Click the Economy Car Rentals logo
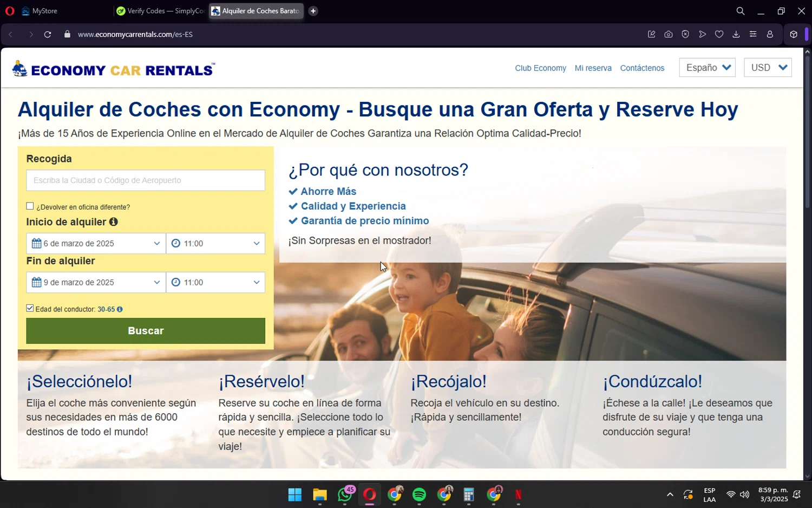 (113, 69)
